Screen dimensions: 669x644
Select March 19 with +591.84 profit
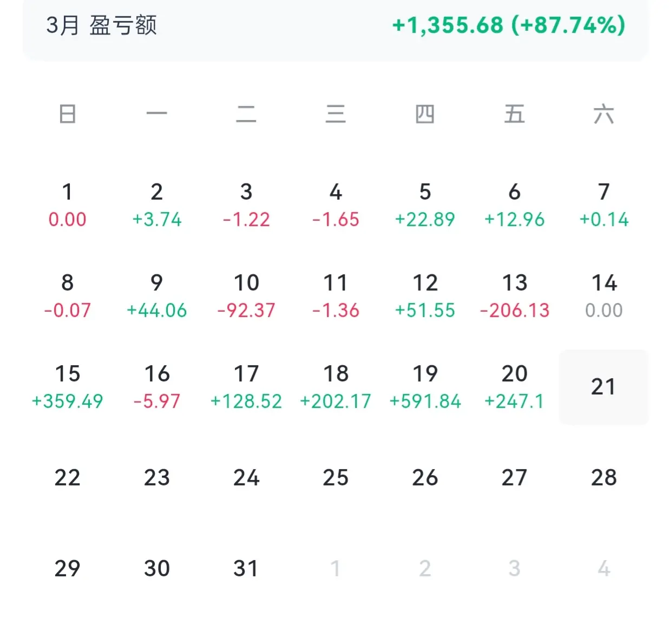(x=425, y=386)
